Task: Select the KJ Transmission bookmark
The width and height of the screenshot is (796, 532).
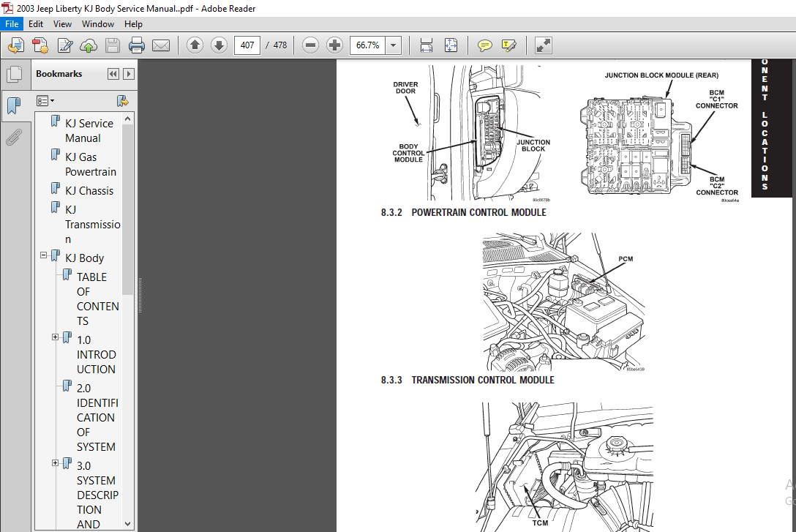Action: (92, 225)
